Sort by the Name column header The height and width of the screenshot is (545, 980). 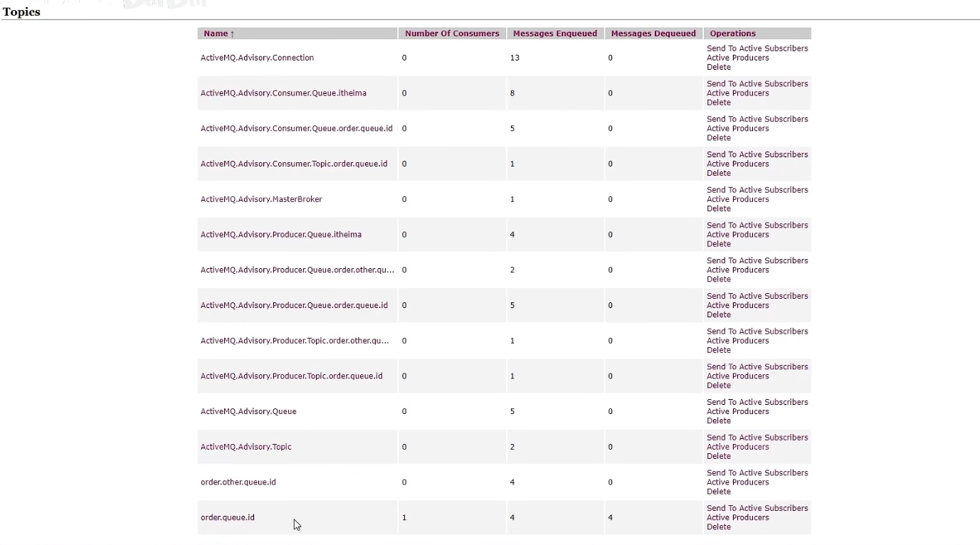point(218,33)
